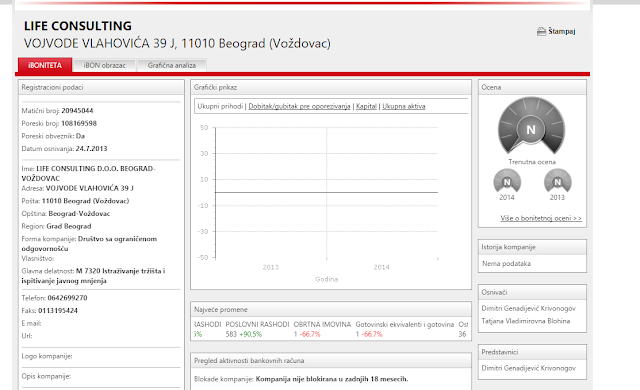Click founder Tatjana Vladimirovna Blohina
The image size is (640, 390).
point(526,321)
